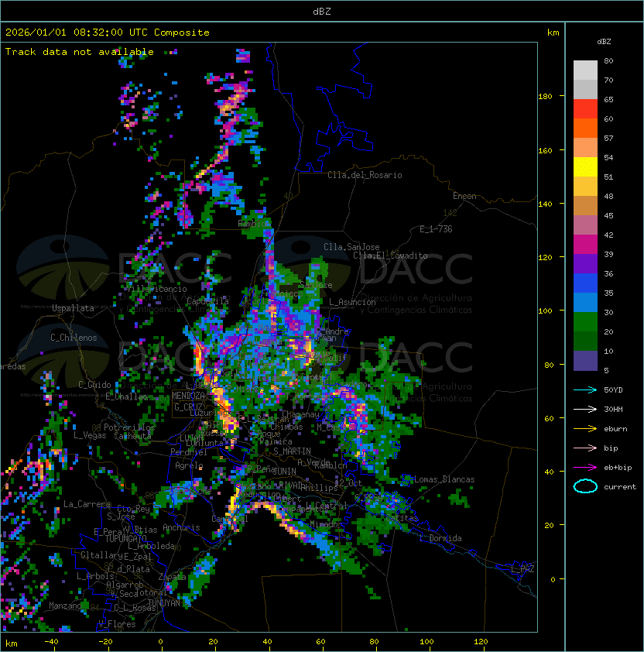
Task: Click the cyan 50YD arrow in legend
Action: click(585, 389)
